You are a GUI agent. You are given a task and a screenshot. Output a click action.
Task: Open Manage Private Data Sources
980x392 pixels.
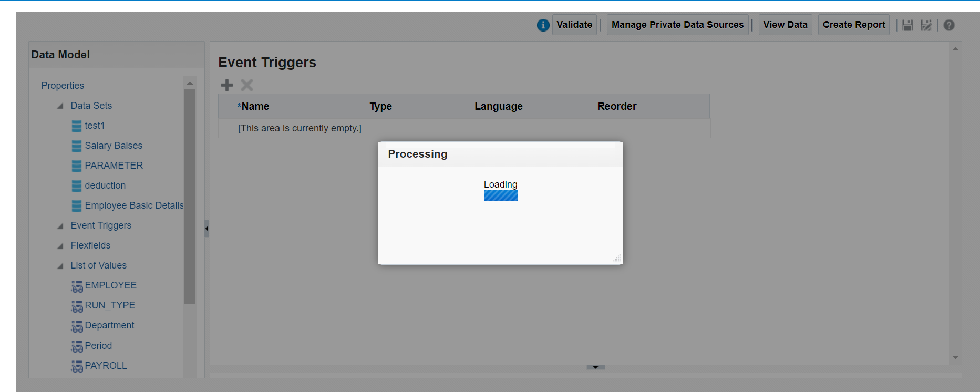coord(678,25)
